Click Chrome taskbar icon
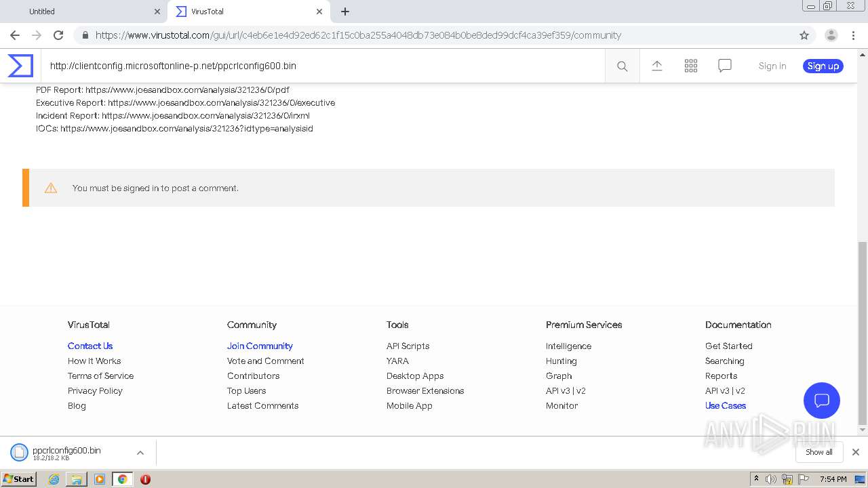Image resolution: width=868 pixels, height=488 pixels. pyautogui.click(x=123, y=479)
